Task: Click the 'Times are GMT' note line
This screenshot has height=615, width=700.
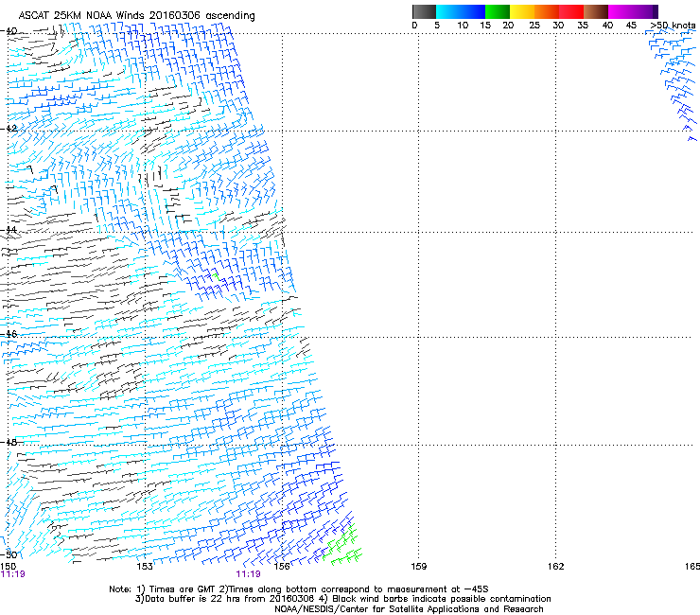Action: pos(299,589)
